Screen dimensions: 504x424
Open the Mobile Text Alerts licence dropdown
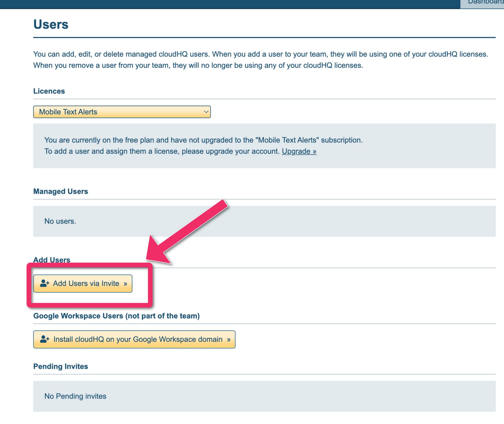pyautogui.click(x=122, y=112)
